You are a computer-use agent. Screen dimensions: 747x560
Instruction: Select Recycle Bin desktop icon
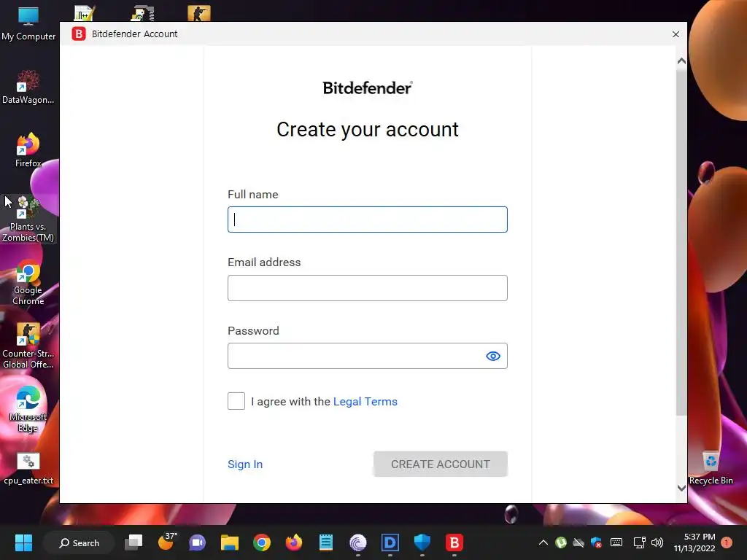[711, 468]
